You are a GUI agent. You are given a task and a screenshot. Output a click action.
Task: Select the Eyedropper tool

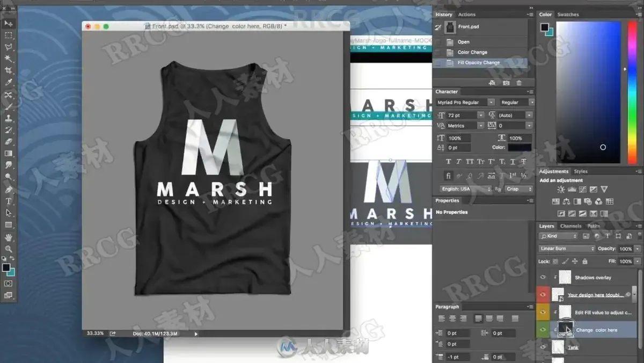click(8, 83)
